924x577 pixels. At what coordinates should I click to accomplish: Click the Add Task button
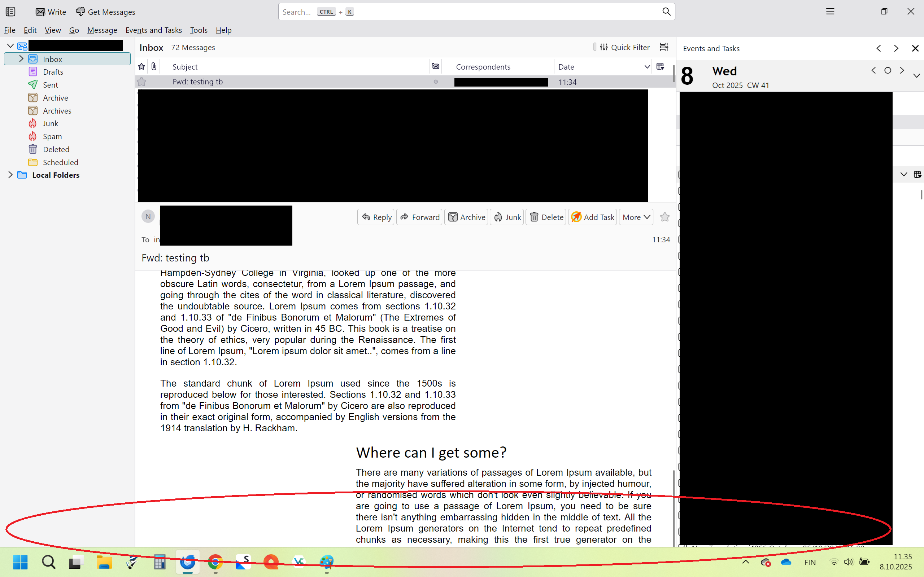pos(592,217)
